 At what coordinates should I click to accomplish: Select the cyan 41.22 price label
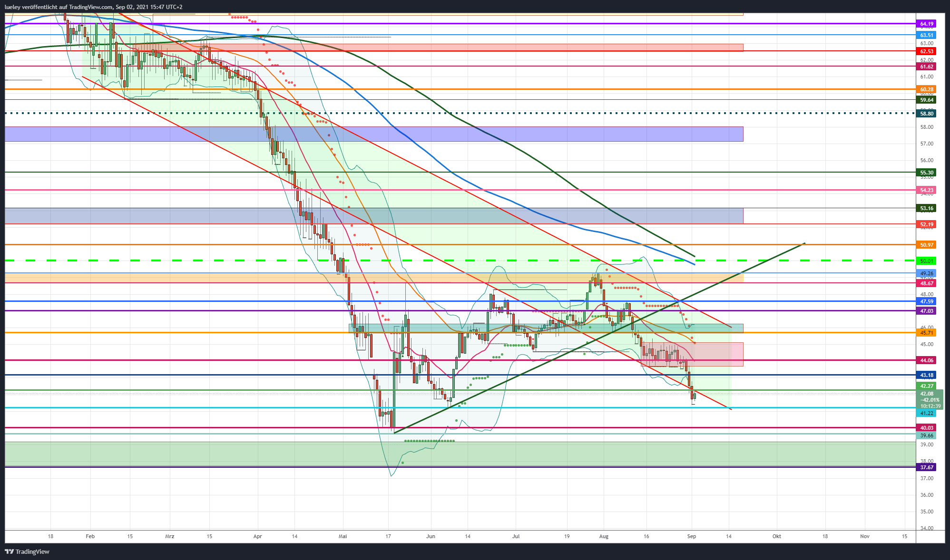tap(926, 414)
